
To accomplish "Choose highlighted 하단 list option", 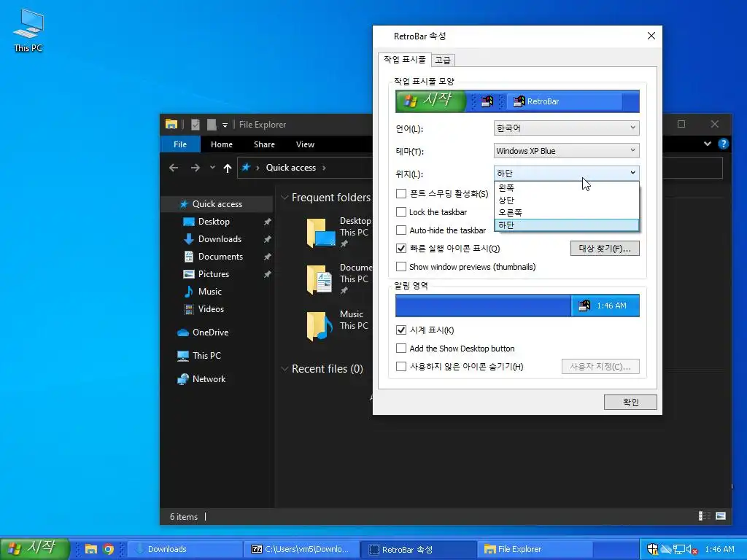I will click(566, 225).
